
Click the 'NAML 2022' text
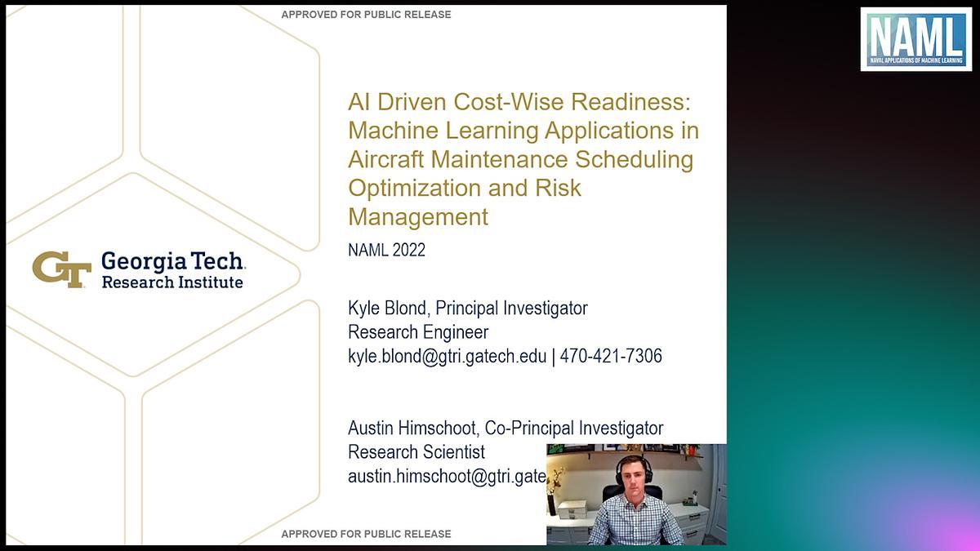coord(386,250)
